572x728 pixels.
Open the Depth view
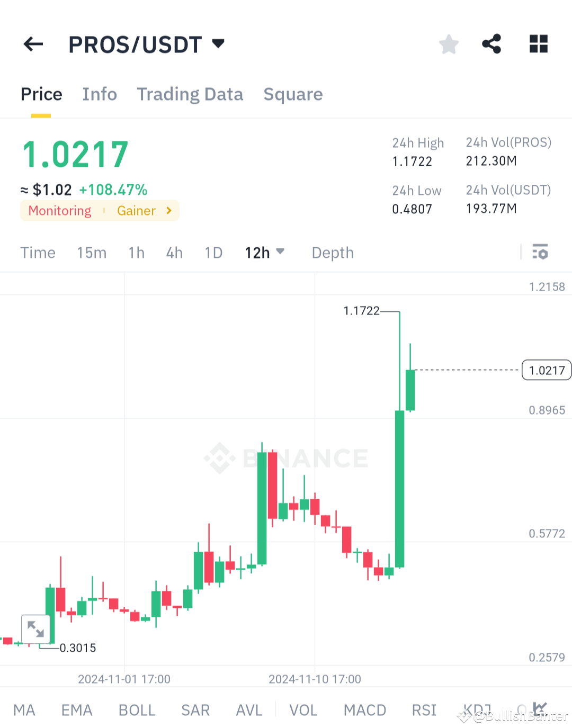point(332,253)
